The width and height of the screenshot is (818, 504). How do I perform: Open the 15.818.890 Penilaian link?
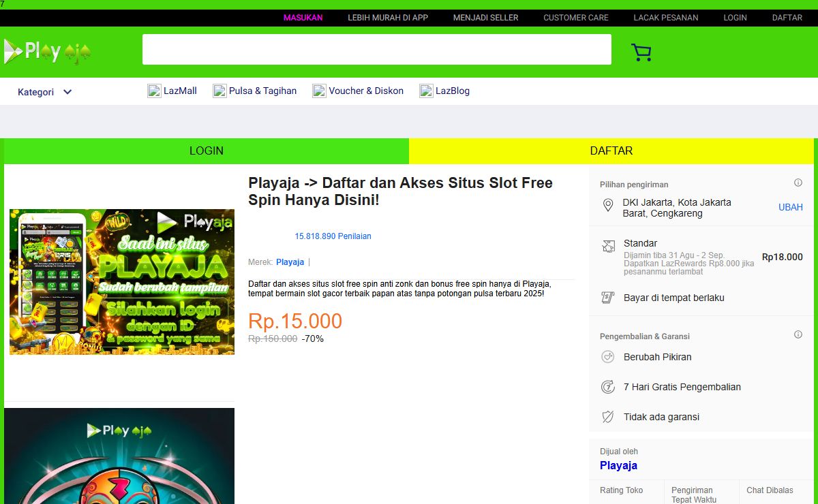[x=333, y=236]
